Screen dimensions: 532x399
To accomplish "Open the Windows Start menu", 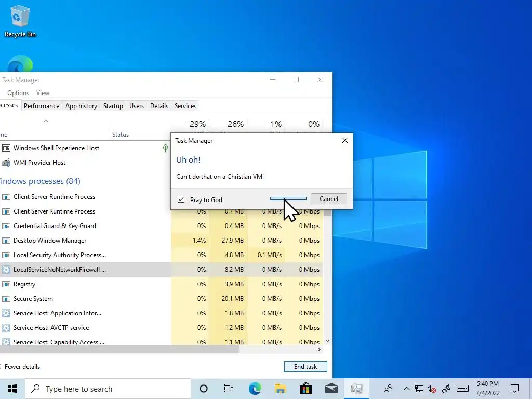I will tap(12, 389).
